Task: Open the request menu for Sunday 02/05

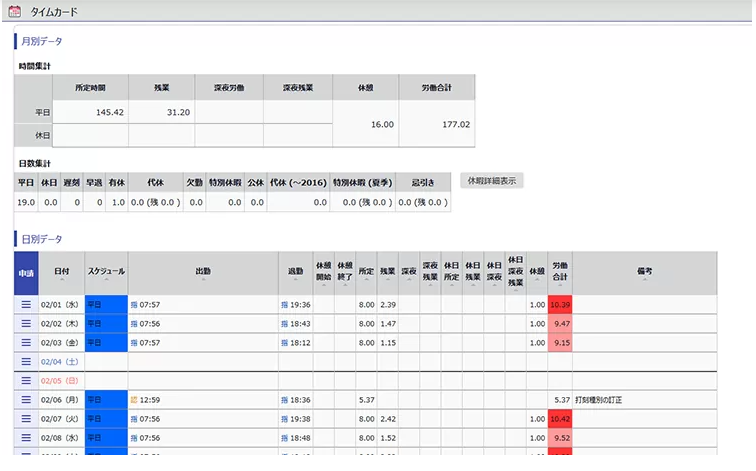Action: (x=26, y=380)
